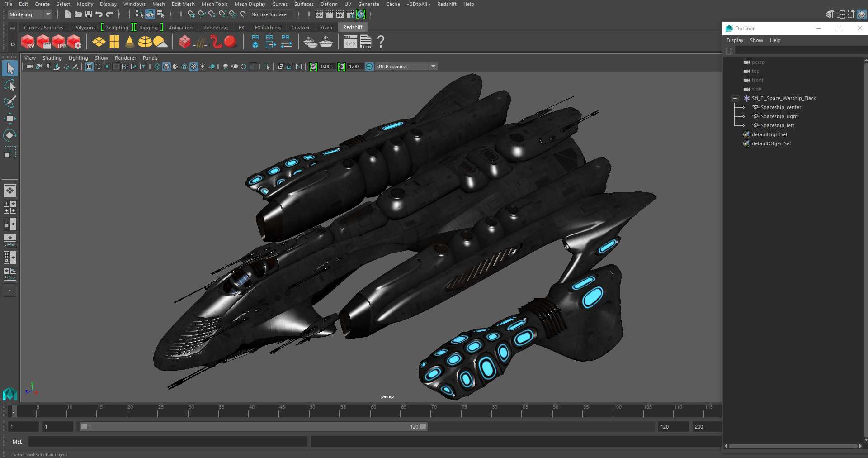Start Redshift IPR render shelf icon

click(59, 42)
